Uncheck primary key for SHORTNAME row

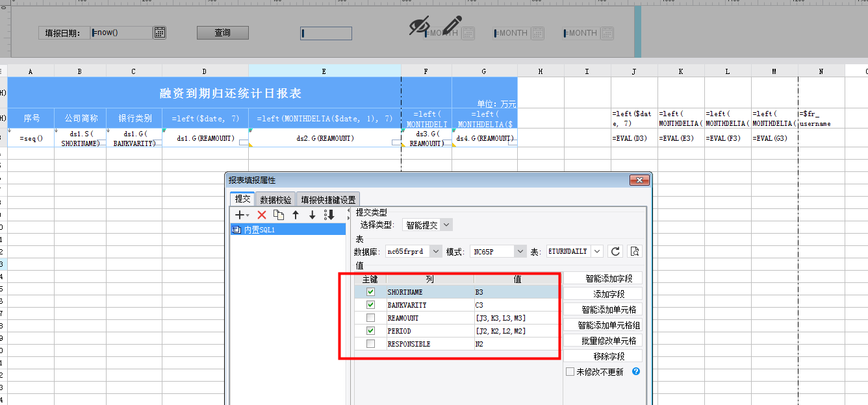[x=370, y=292]
